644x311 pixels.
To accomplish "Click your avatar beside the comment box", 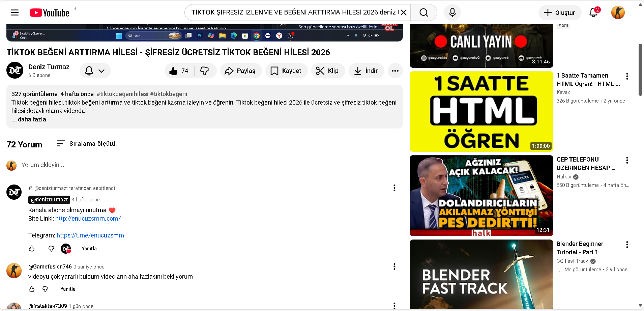I will coord(11,165).
